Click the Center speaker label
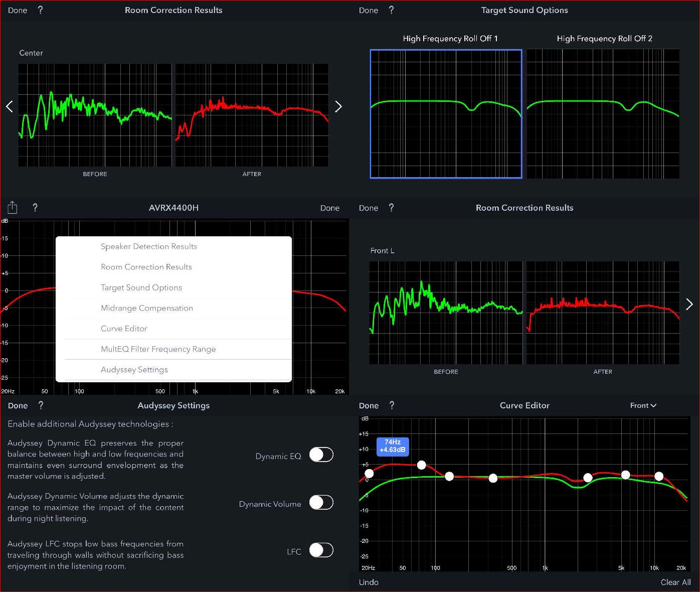 31,53
